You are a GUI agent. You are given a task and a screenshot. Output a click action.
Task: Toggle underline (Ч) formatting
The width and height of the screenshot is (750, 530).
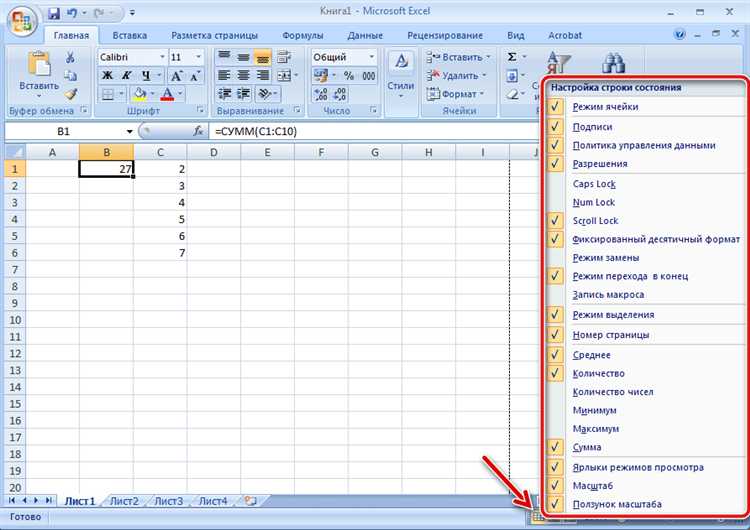[146, 76]
